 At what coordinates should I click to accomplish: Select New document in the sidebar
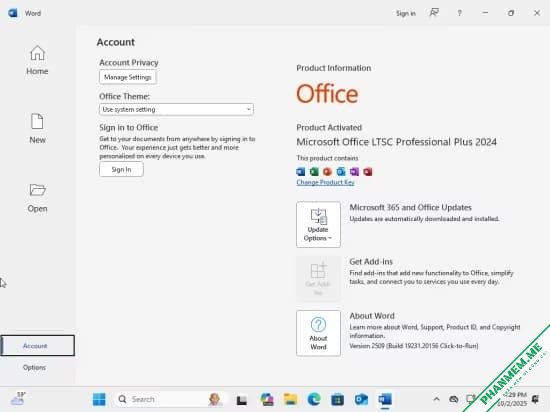37,129
